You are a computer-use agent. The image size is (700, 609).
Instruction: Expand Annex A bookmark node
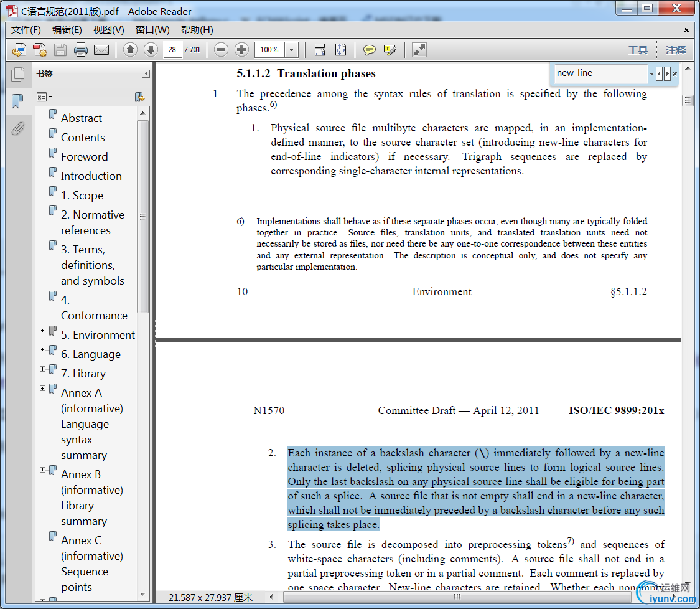click(42, 389)
